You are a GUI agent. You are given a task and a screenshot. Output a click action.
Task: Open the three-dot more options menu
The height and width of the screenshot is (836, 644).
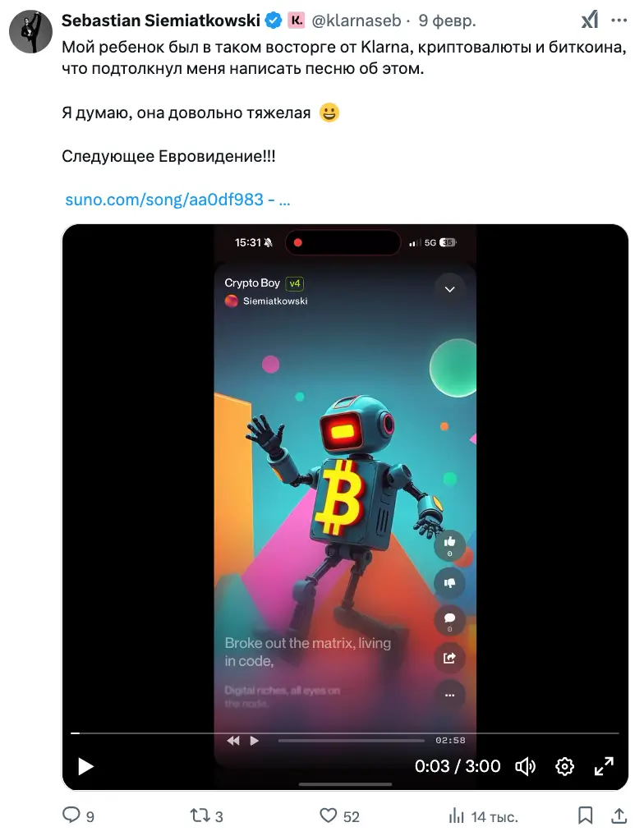(x=619, y=21)
